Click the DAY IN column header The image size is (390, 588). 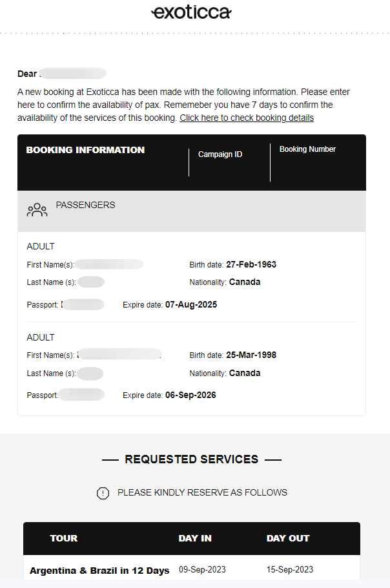195,538
